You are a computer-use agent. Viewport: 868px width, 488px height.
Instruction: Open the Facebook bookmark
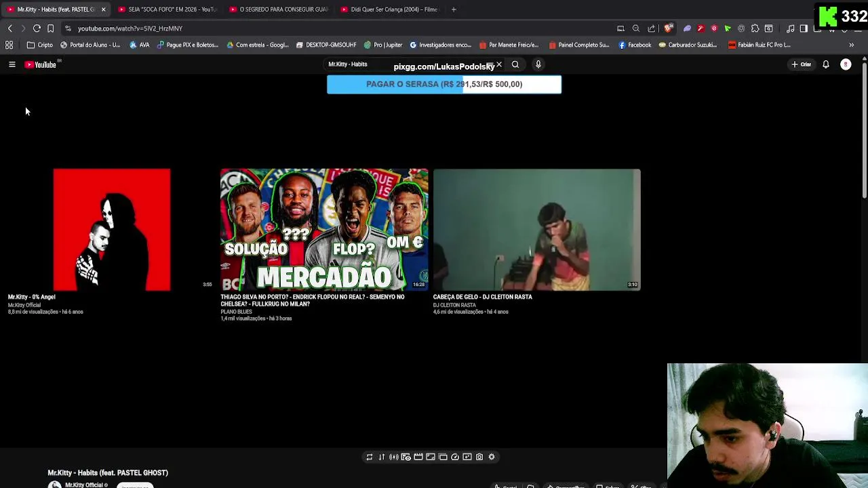[635, 45]
